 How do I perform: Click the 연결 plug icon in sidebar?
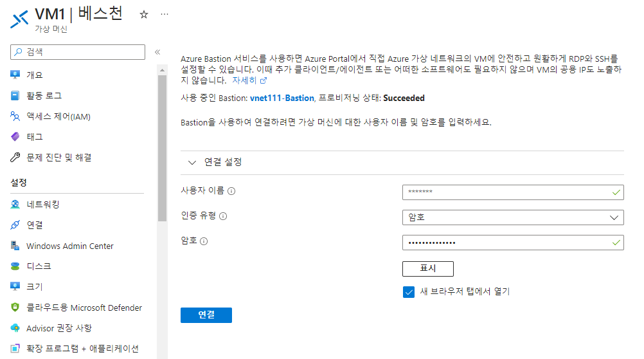pos(15,225)
